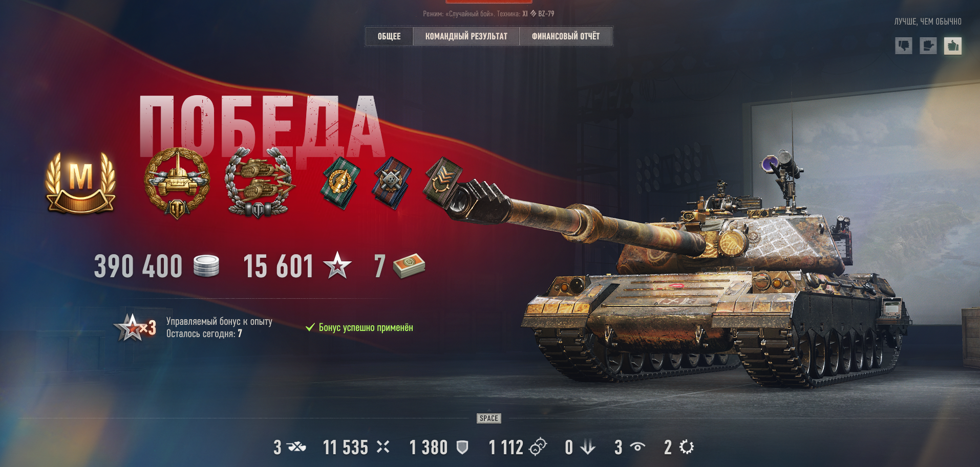Open the Финансовый отчёт tab
The width and height of the screenshot is (980, 467).
(x=566, y=36)
